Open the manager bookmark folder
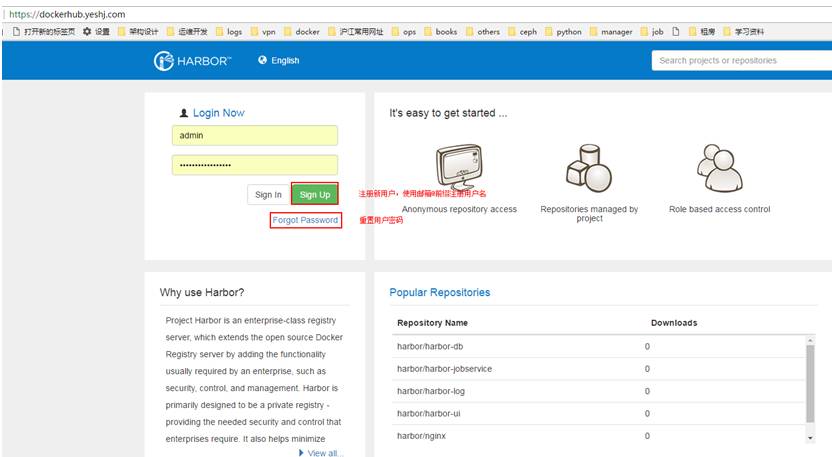Screen dimensions: 832x457 [x=611, y=32]
